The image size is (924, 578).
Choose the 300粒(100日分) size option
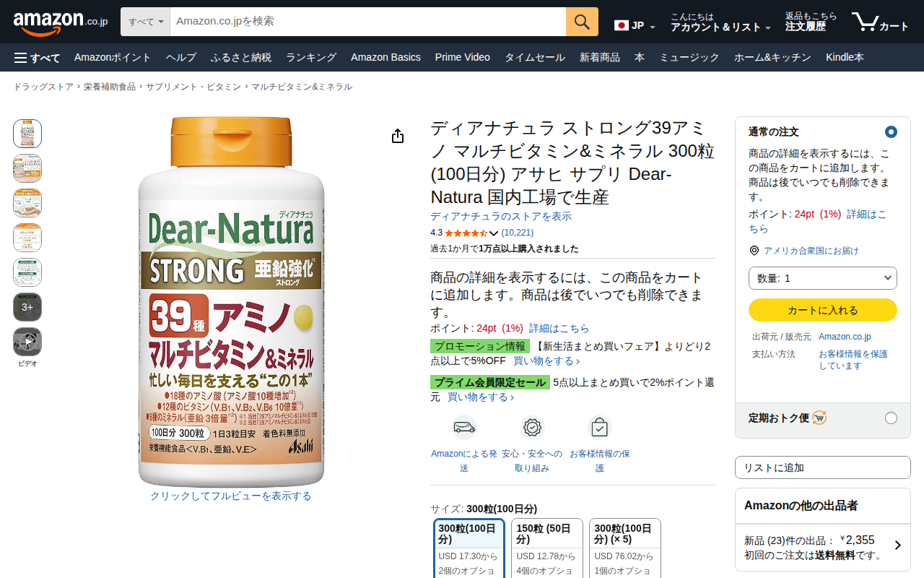coord(469,548)
